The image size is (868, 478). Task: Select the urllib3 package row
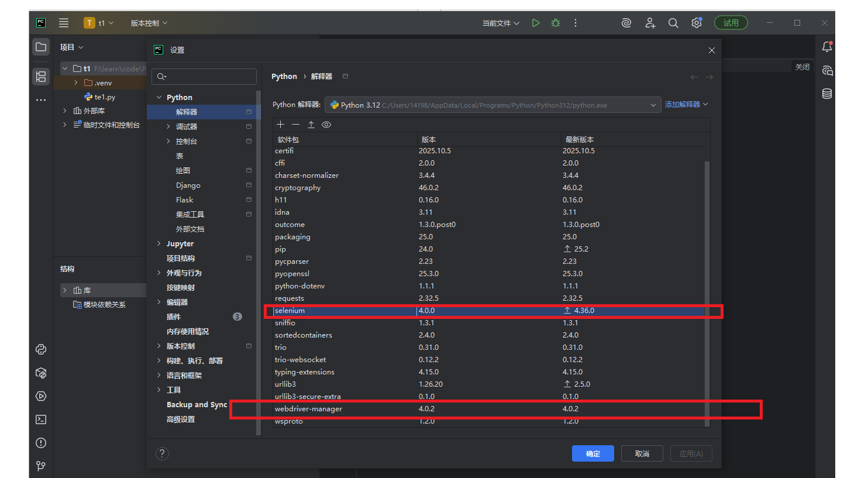pyautogui.click(x=489, y=384)
